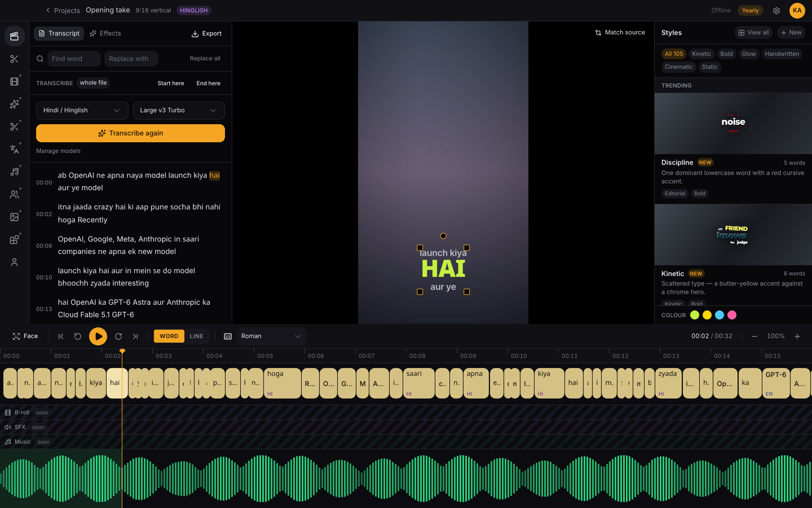Select the Kinetic style thumbnail
Image resolution: width=812 pixels, height=508 pixels.
733,235
